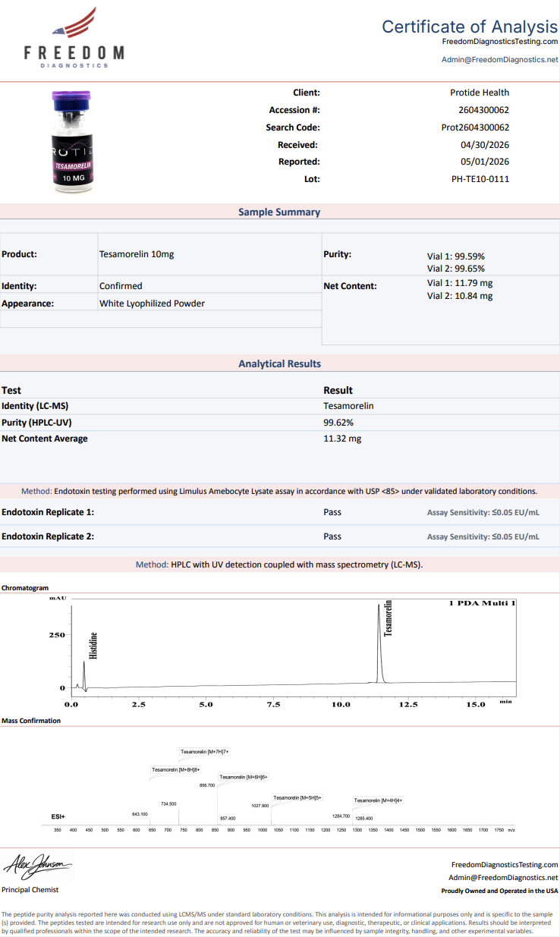The width and height of the screenshot is (560, 937).
Task: Click the Principal Chemist title
Action: [30, 889]
